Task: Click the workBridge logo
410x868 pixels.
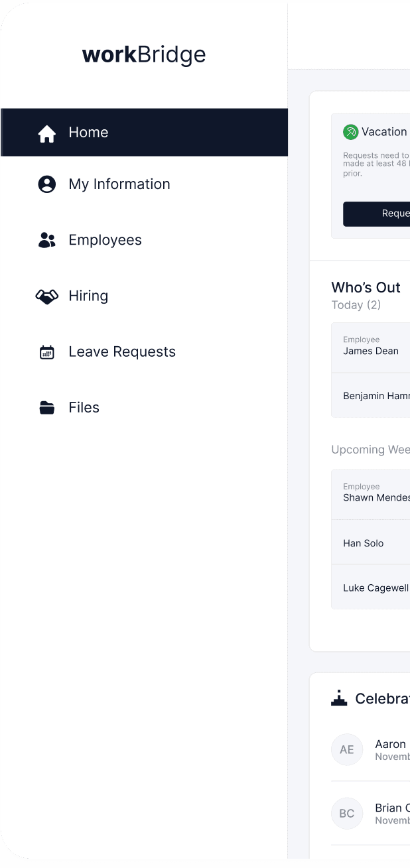Action: tap(144, 55)
